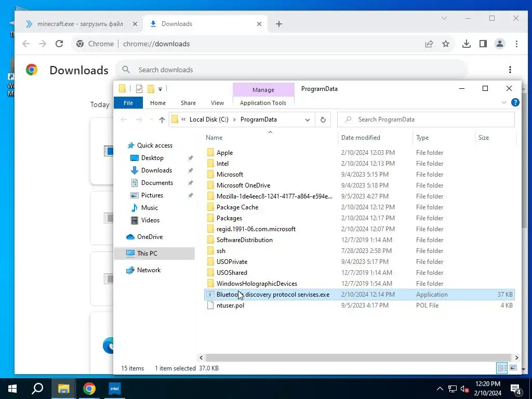Screen dimensions: 532x399
Task: Open Chrome three-dot main menu
Action: tap(516, 44)
